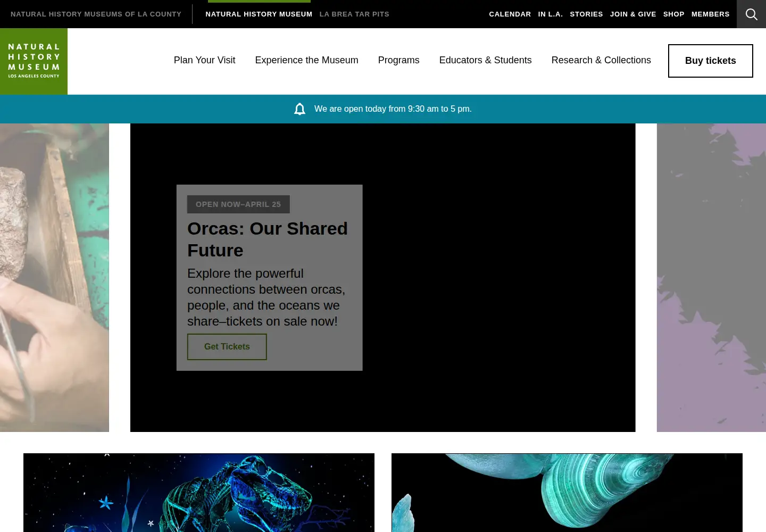Show next slide with purple silhouette image
This screenshot has height=532, width=766.
tap(711, 278)
